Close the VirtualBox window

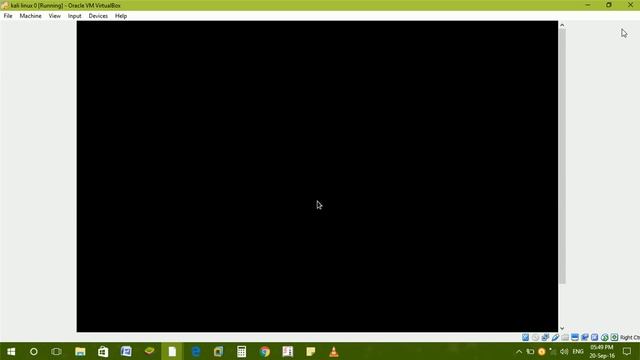tap(630, 5)
